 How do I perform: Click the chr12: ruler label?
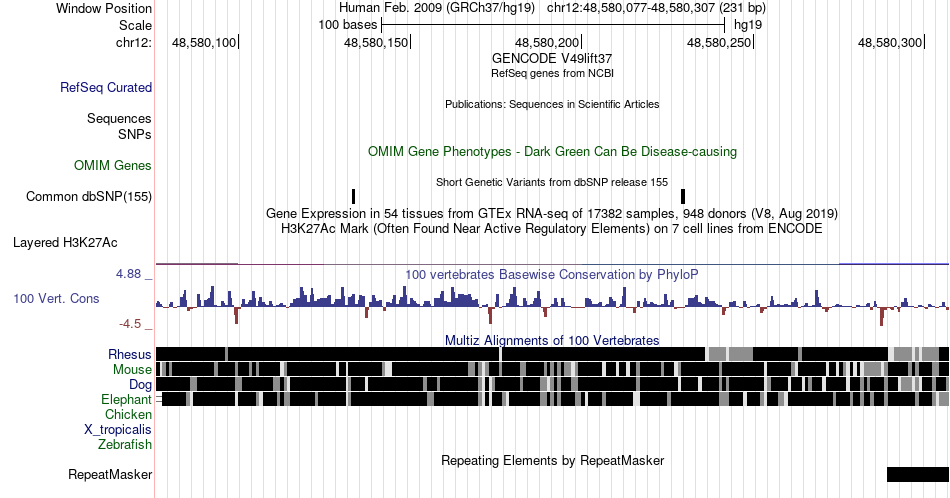click(x=134, y=42)
